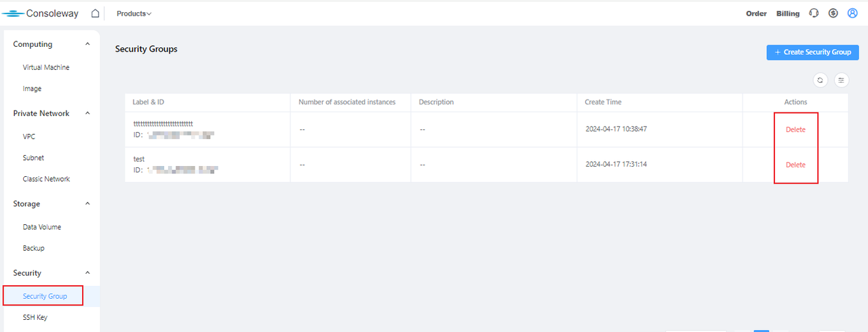Viewport: 868px width, 332px height.
Task: Collapse the Storage sidebar section
Action: (87, 204)
